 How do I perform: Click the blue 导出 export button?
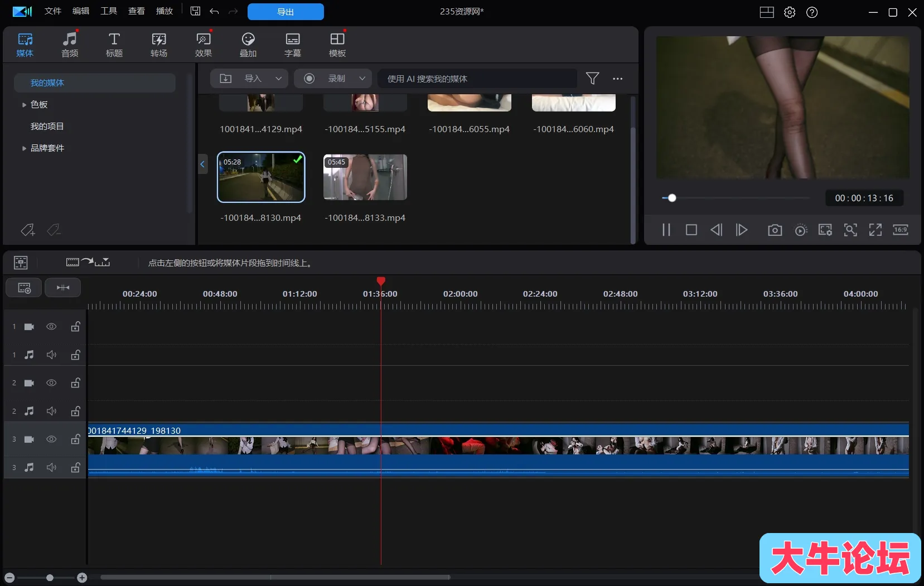(x=286, y=12)
